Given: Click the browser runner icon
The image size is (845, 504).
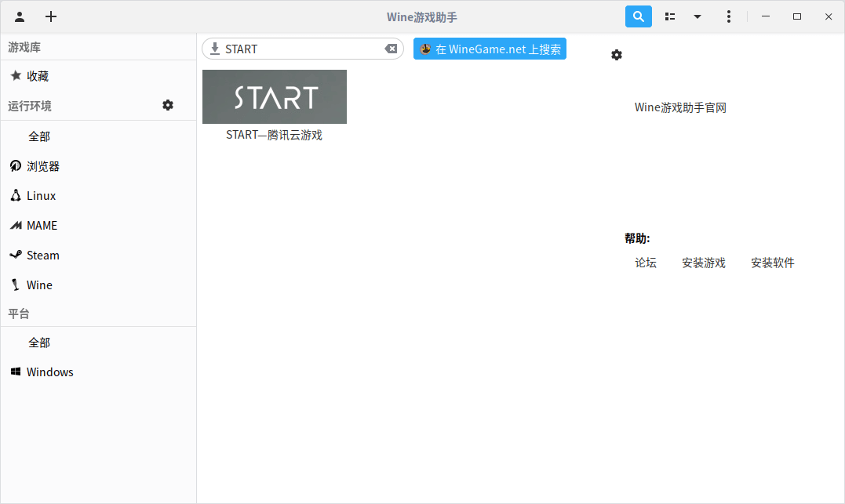Looking at the screenshot, I should click(x=16, y=166).
